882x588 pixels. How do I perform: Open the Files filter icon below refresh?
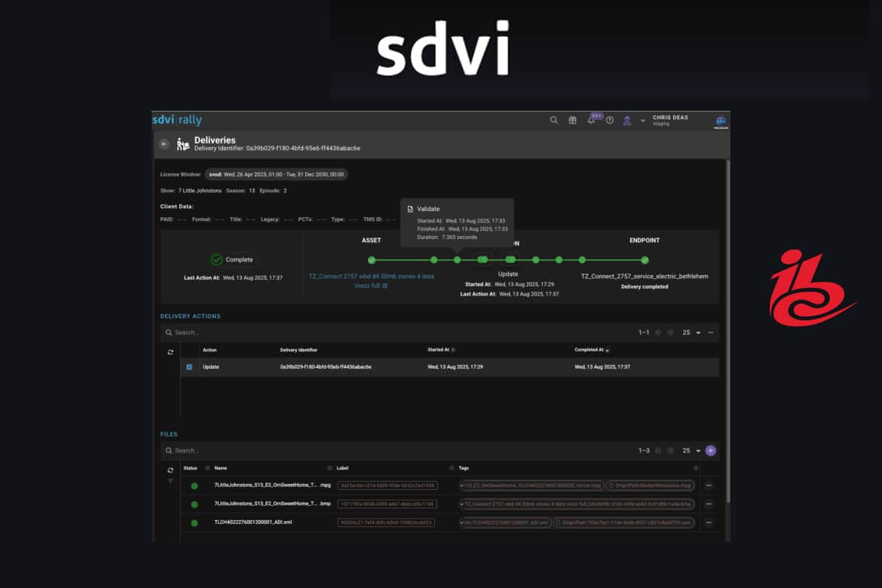point(170,481)
